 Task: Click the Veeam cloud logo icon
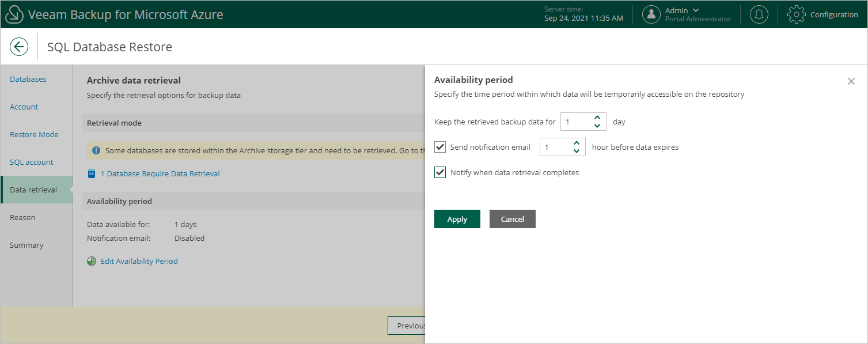(14, 14)
